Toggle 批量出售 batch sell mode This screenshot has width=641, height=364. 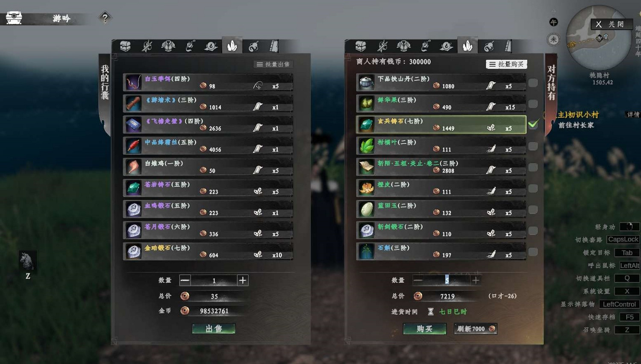click(x=273, y=64)
